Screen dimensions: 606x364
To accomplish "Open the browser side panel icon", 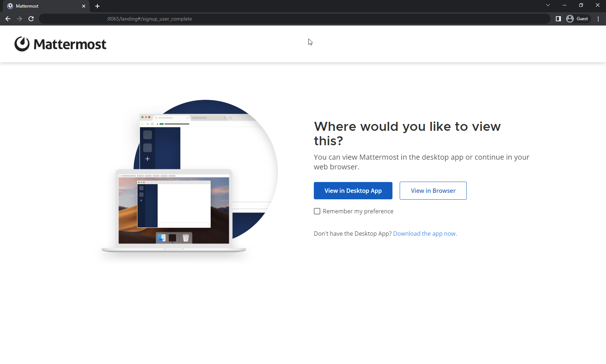I will coord(558,18).
